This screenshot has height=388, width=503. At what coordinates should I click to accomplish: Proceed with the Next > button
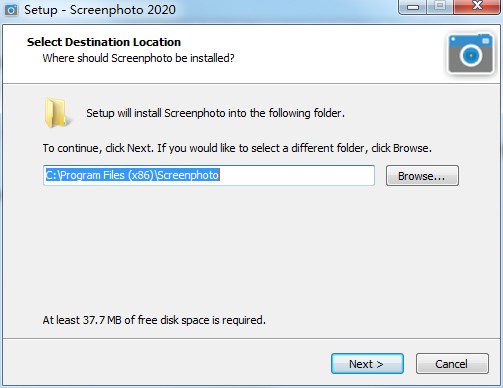pyautogui.click(x=367, y=364)
